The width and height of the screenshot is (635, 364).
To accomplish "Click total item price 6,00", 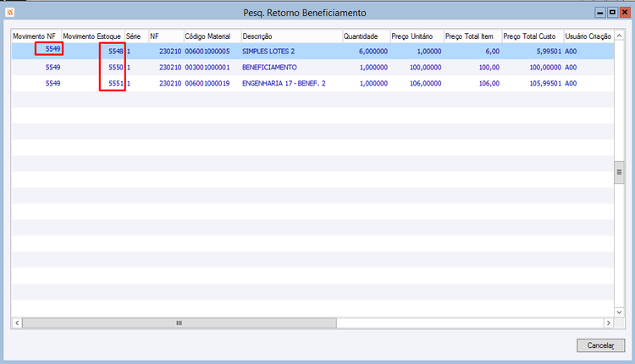I will click(x=493, y=52).
